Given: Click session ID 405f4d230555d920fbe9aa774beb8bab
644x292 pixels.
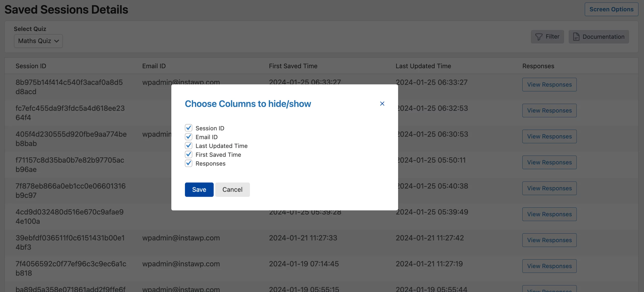Looking at the screenshot, I should pyautogui.click(x=71, y=139).
